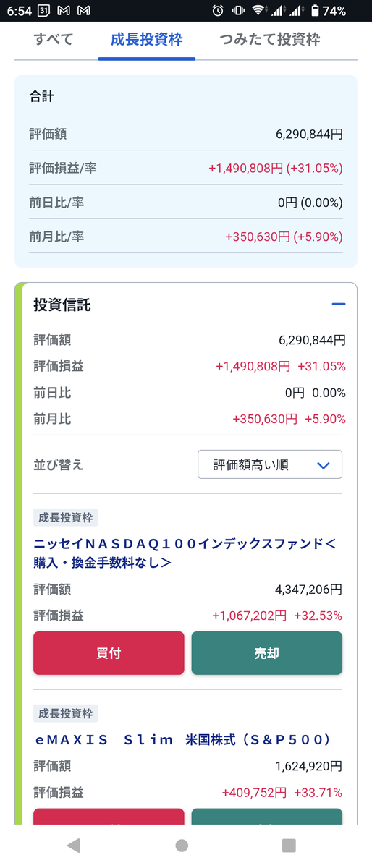Tap the Android back navigation triangle
Viewport: 372px width, 868px height.
(x=72, y=845)
